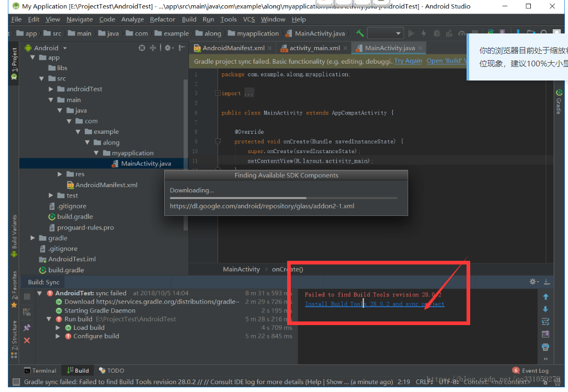The image size is (568, 392).
Task: Close the MainActivity.java tab
Action: pyautogui.click(x=420, y=48)
